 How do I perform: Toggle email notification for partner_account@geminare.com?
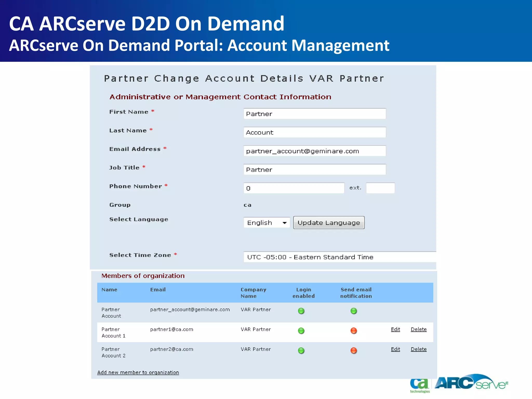pyautogui.click(x=354, y=311)
